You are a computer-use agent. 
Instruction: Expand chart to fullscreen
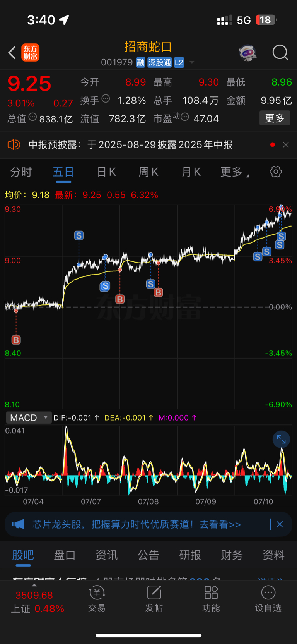(x=281, y=440)
